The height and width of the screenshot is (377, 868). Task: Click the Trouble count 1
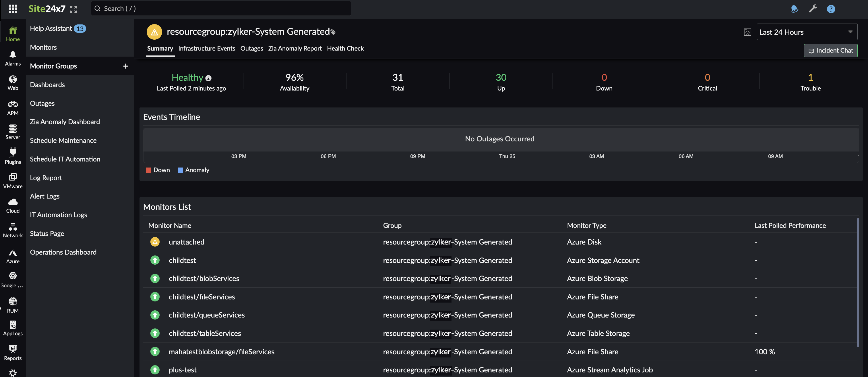click(810, 78)
